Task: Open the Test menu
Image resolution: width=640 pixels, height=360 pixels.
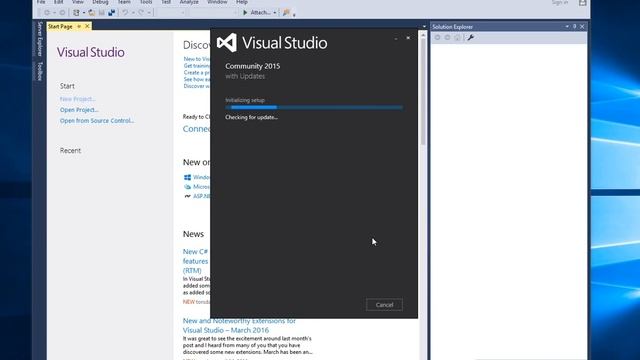Action: [166, 2]
